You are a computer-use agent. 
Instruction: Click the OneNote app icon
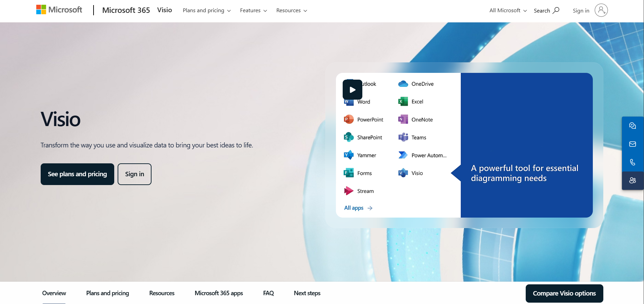pyautogui.click(x=403, y=119)
